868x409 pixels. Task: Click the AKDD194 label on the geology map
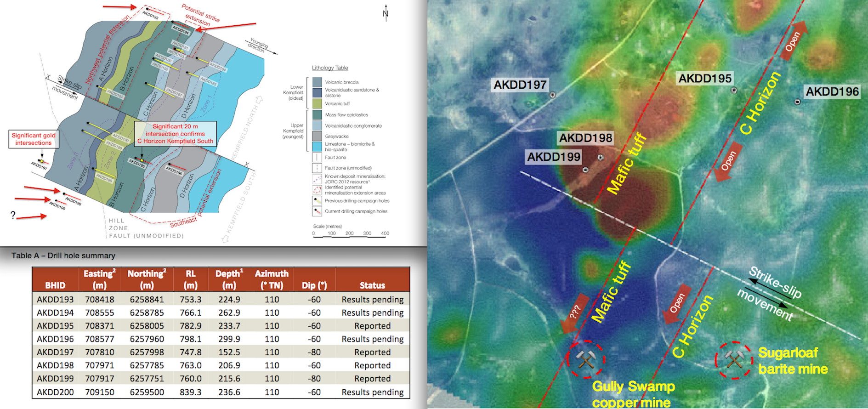pos(181,30)
